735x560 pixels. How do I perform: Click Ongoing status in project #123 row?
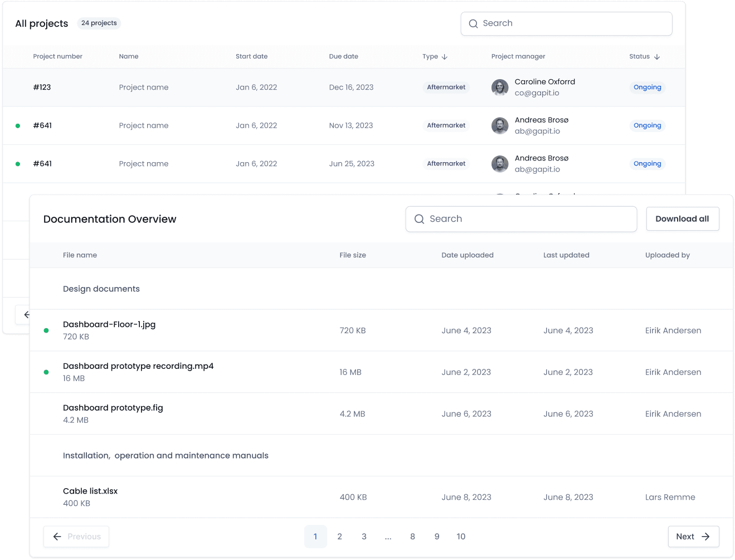(647, 87)
